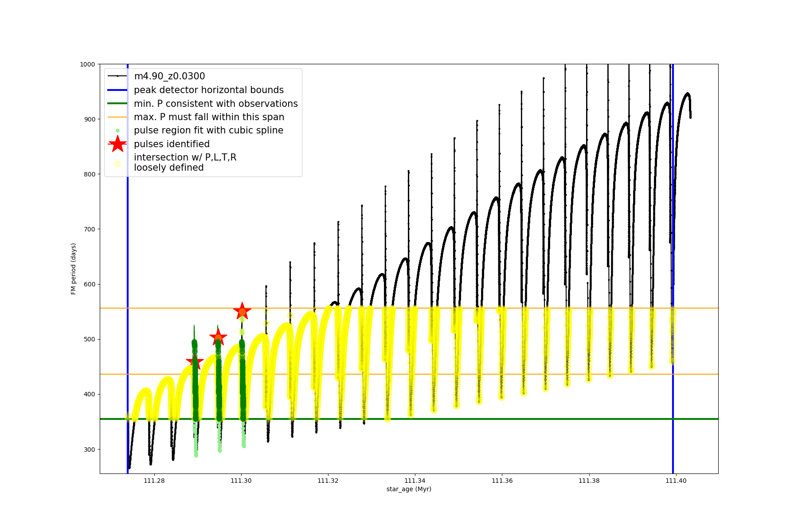Click the black line marker for m4.90_z0.0300
The width and height of the screenshot is (798, 532).
(117, 76)
